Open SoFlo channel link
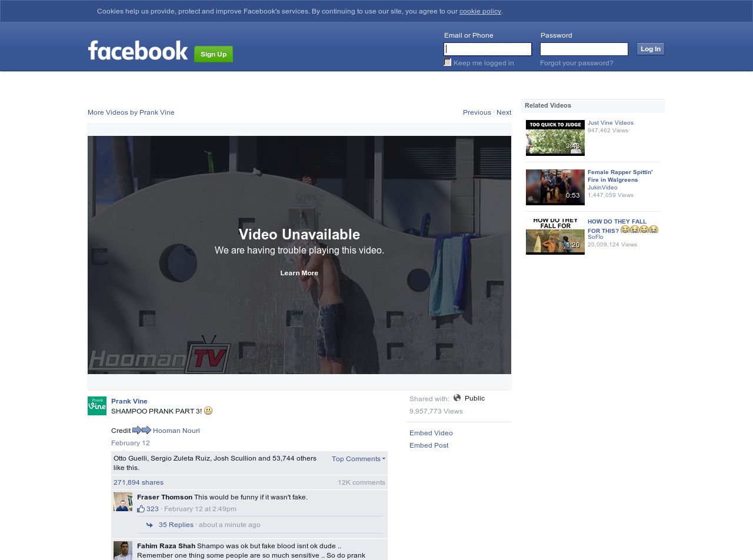Screen dimensions: 753x560 (x=595, y=237)
